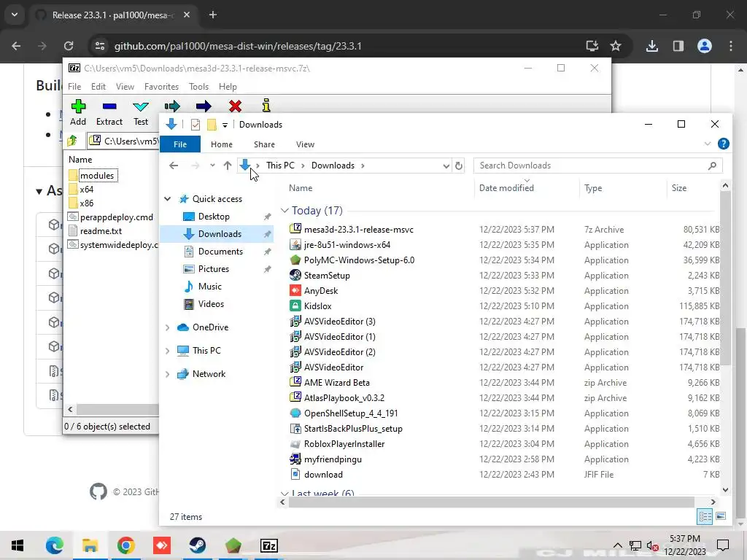Viewport: 747px width, 560px height.
Task: Click the 7-Zip Extract toolbar icon
Action: click(109, 106)
